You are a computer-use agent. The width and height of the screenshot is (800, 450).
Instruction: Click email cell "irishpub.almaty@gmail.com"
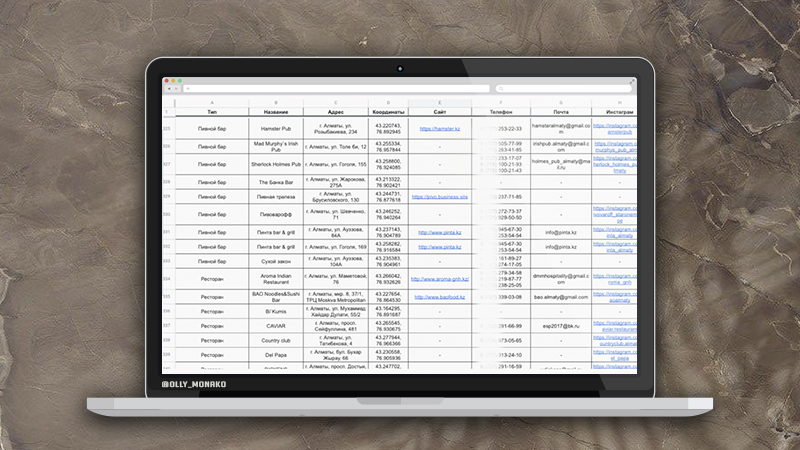tap(561, 147)
